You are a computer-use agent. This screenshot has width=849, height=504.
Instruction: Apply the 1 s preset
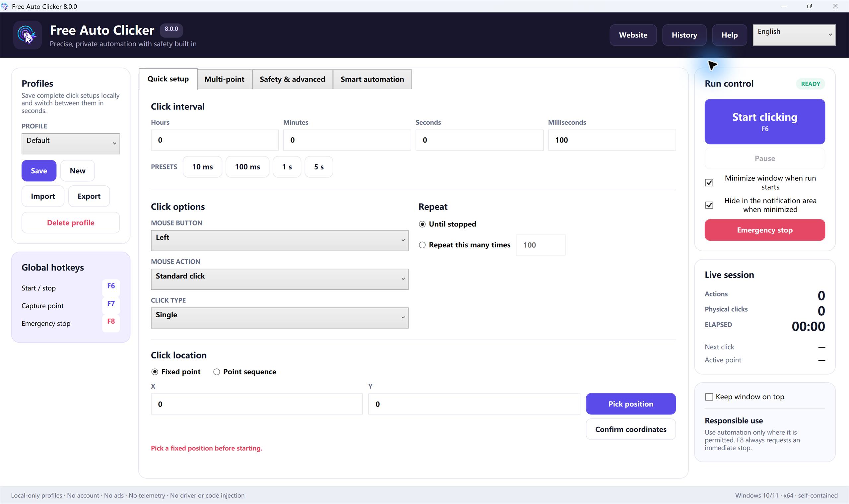tap(287, 167)
